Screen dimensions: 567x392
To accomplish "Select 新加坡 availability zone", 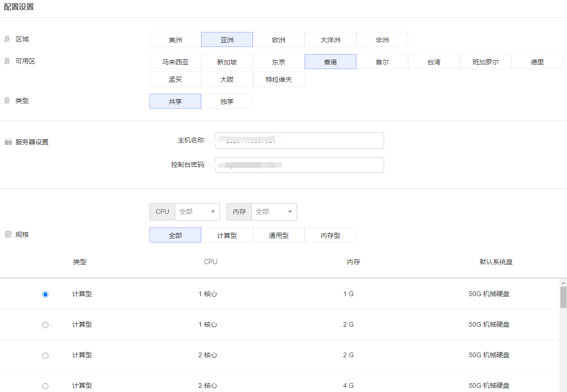I will (x=227, y=62).
